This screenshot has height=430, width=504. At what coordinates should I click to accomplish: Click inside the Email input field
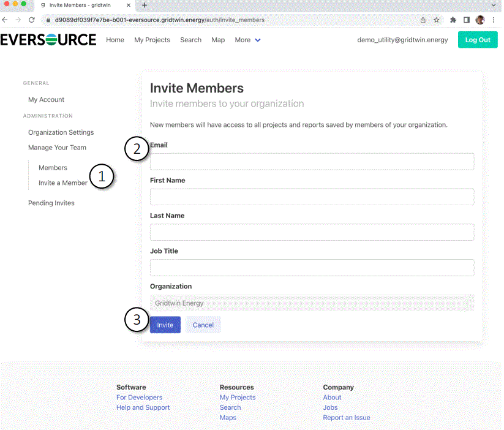312,161
